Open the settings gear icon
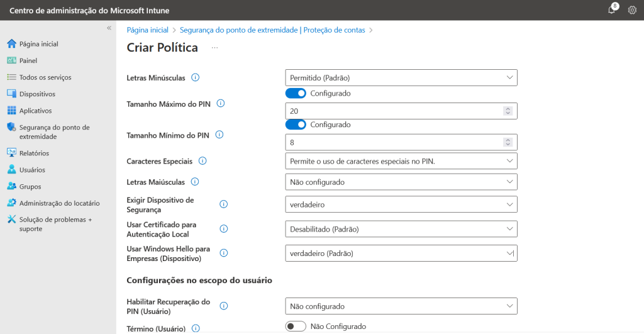The image size is (644, 334). click(632, 10)
